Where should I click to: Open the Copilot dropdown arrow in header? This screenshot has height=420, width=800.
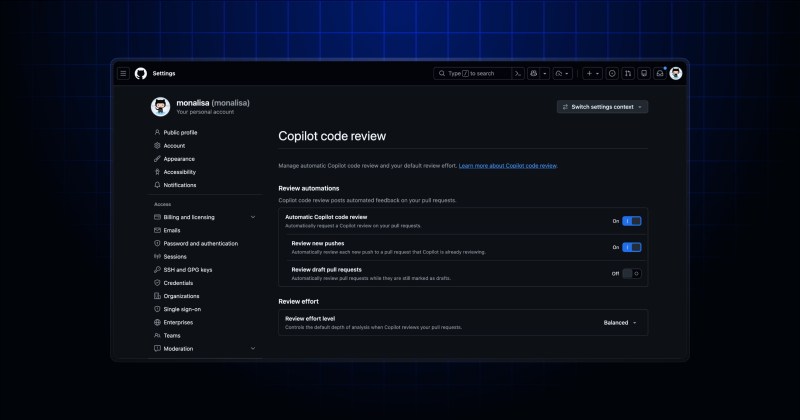tap(545, 73)
